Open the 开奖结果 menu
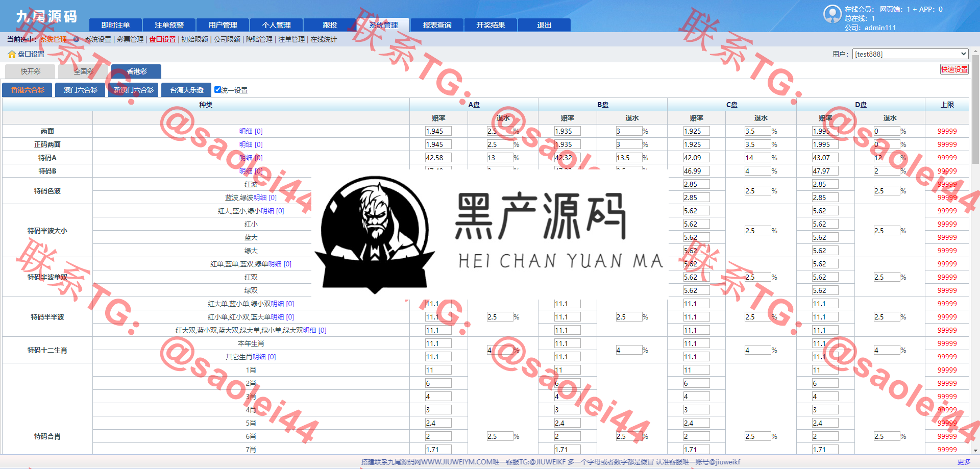This screenshot has height=469, width=980. click(491, 25)
